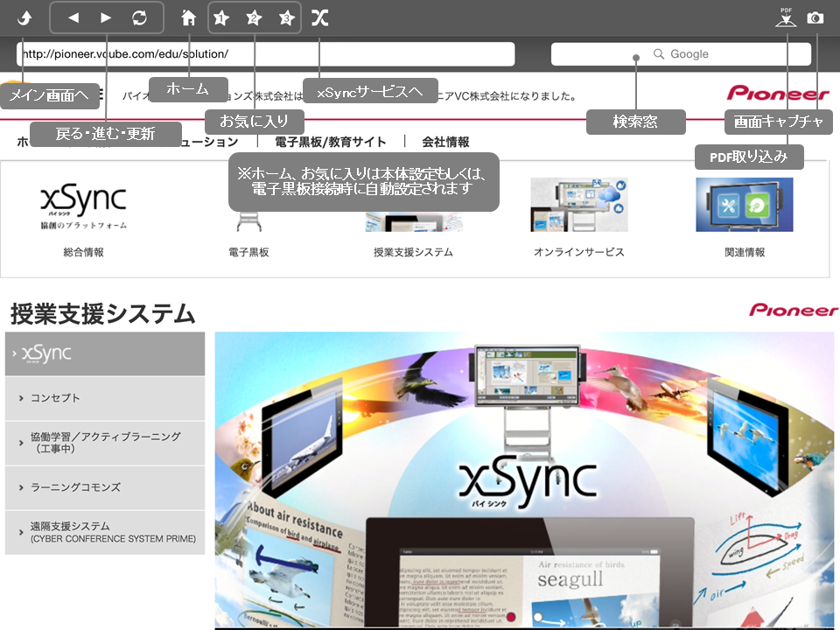Image resolution: width=840 pixels, height=630 pixels.
Task: Open favorite bookmark star 1
Action: tap(221, 17)
